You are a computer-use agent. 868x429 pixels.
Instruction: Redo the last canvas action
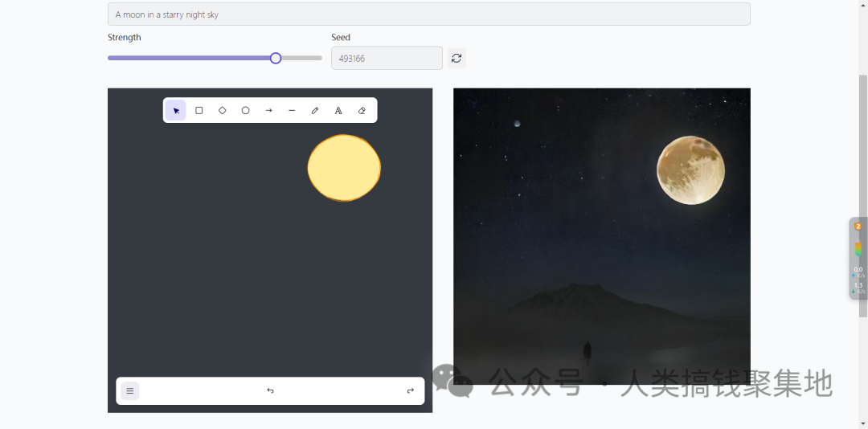tap(410, 391)
